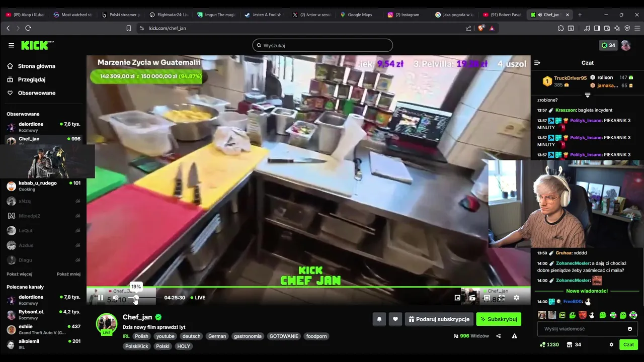Open TruckDriver95 top gifter entry

point(564,81)
